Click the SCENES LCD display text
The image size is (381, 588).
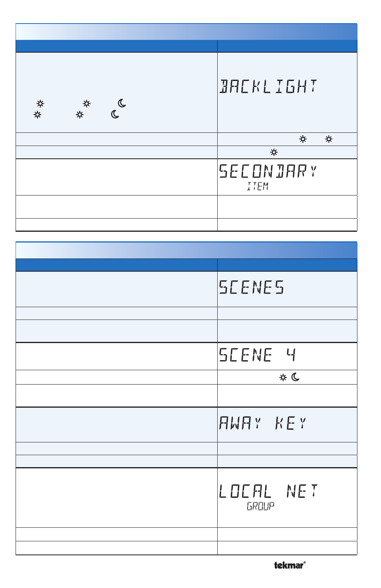click(x=252, y=287)
